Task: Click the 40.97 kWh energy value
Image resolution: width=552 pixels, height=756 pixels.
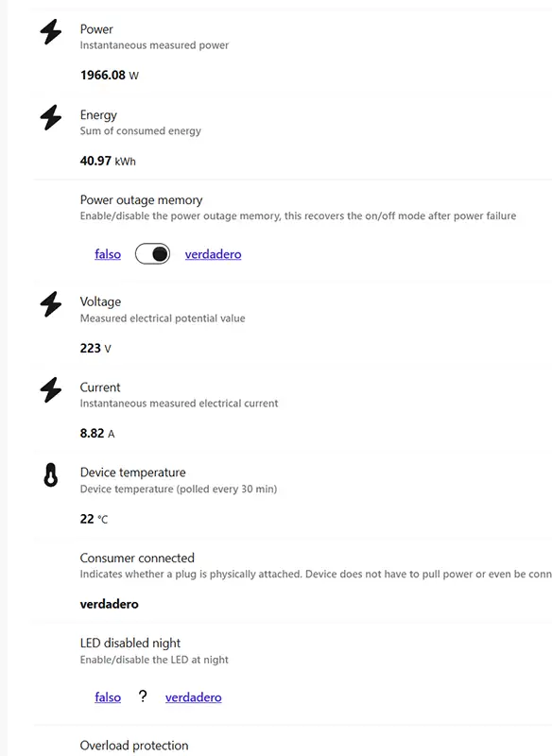Action: click(104, 162)
